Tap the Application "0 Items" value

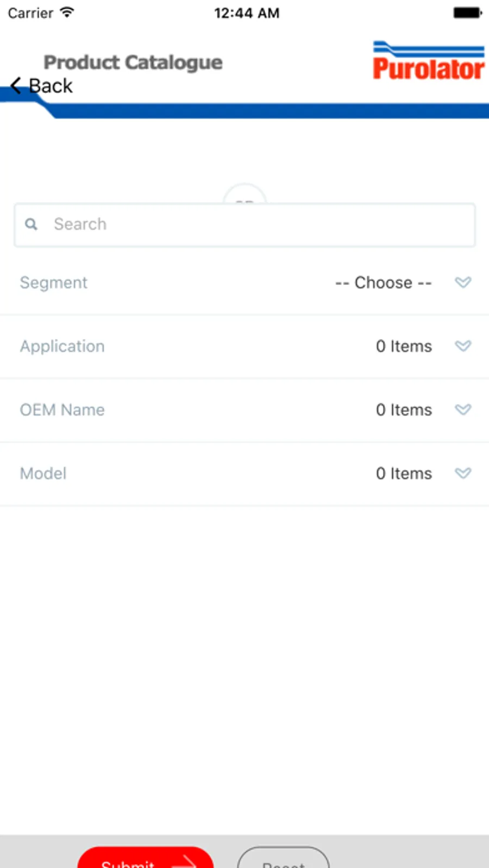click(x=404, y=346)
